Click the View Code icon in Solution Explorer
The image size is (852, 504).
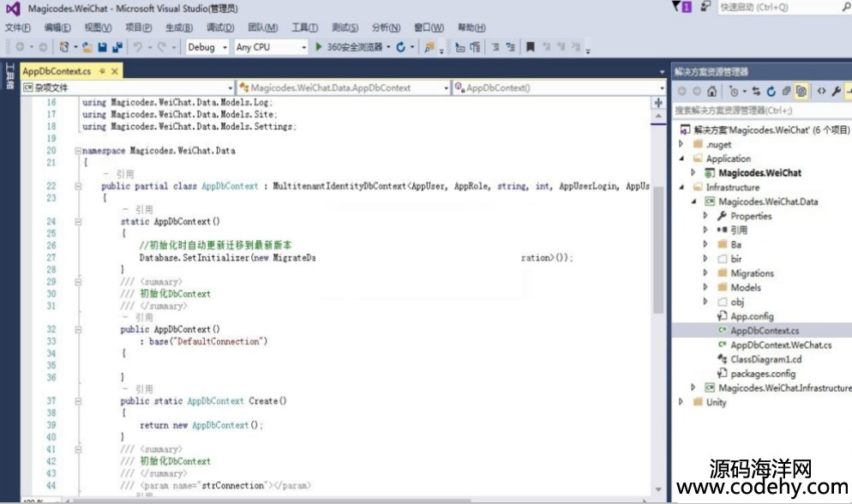(x=821, y=91)
